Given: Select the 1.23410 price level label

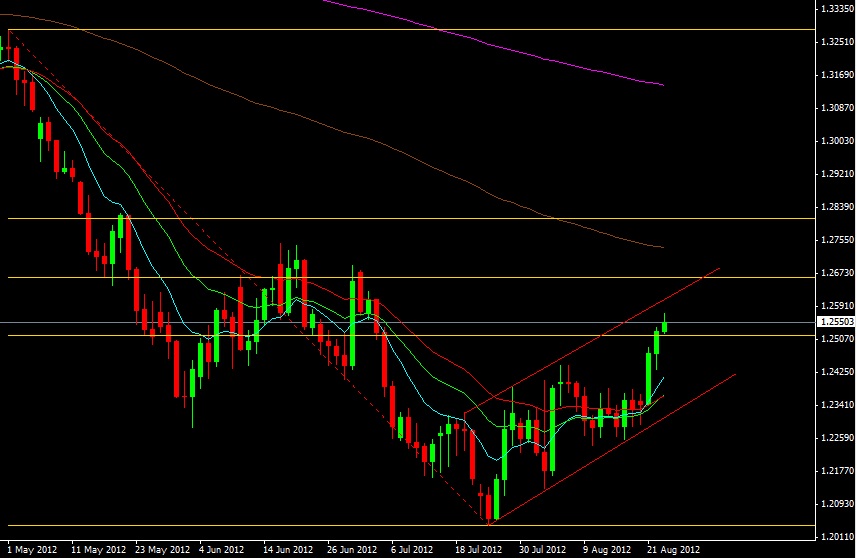Looking at the screenshot, I should coord(837,404).
